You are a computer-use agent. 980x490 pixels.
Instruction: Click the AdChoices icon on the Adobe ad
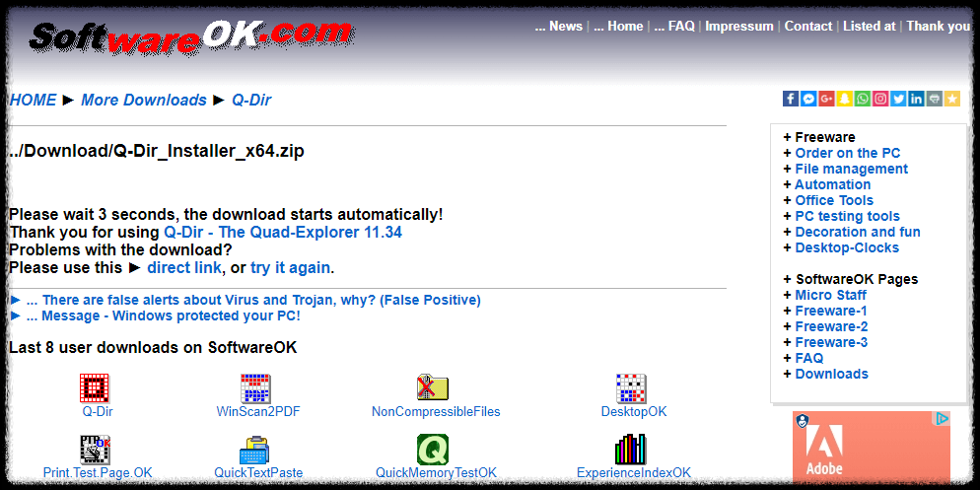pyautogui.click(x=943, y=419)
